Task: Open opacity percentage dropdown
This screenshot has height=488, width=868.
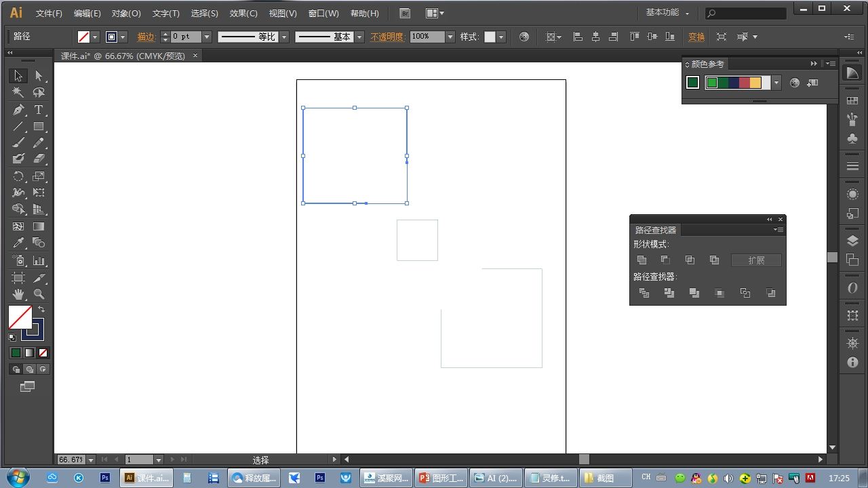Action: [x=450, y=37]
